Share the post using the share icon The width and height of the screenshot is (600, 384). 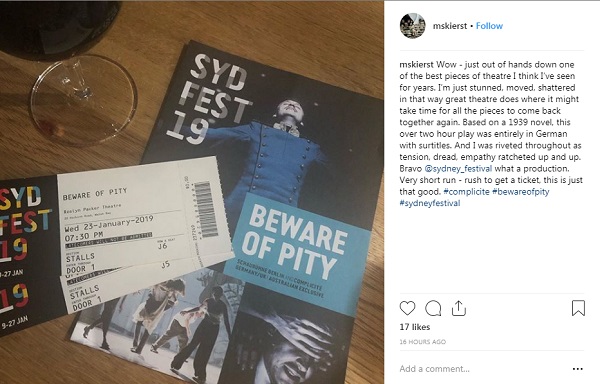[458, 308]
